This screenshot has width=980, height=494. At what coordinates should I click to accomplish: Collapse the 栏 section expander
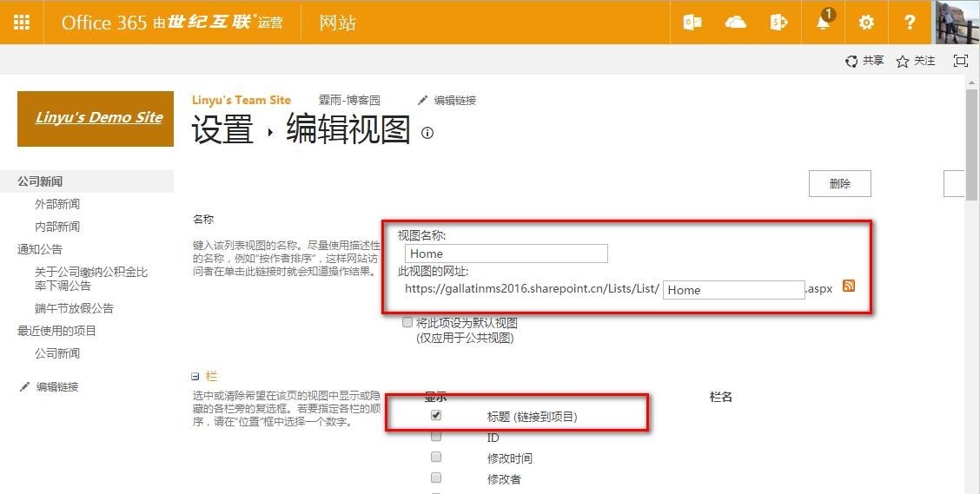pyautogui.click(x=195, y=377)
